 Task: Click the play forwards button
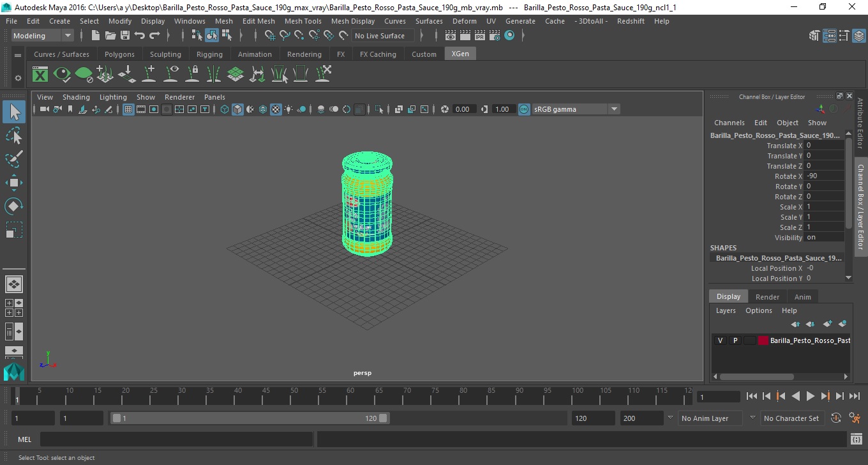[810, 397]
